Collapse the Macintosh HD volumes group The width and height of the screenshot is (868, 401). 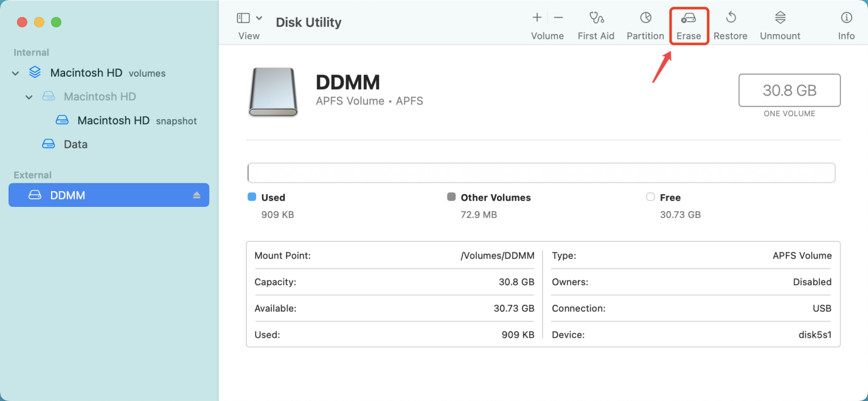point(15,72)
